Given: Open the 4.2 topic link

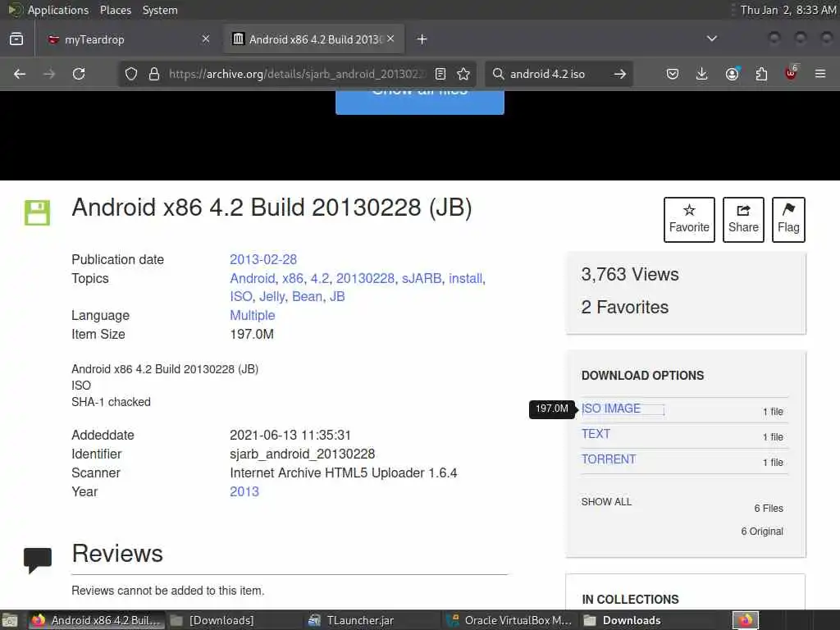Looking at the screenshot, I should click(320, 279).
